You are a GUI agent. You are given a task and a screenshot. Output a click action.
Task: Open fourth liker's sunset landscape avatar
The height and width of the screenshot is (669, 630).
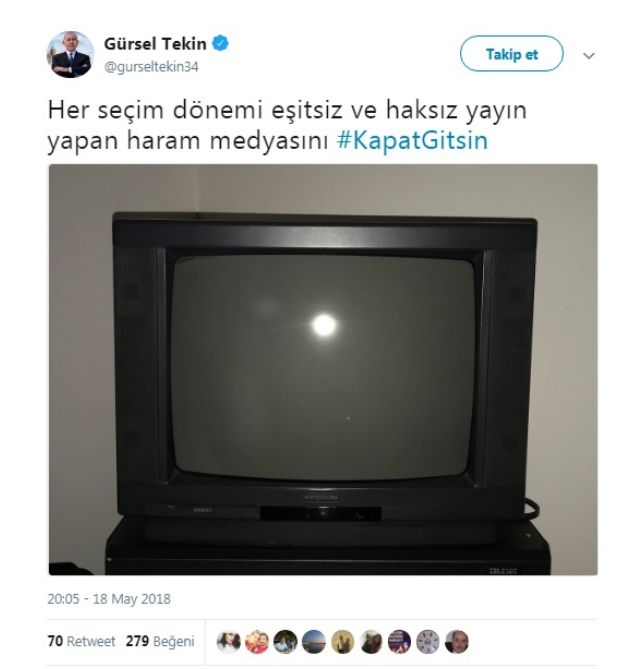pos(314,641)
